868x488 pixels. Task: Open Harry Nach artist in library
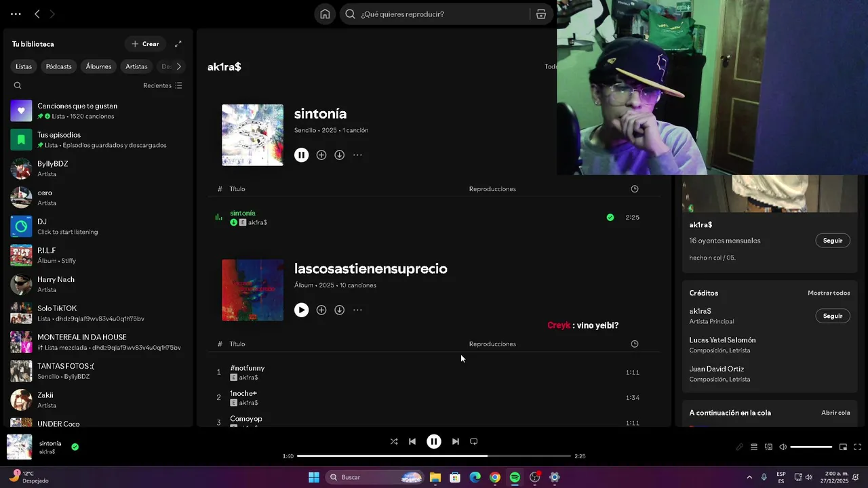pos(98,285)
